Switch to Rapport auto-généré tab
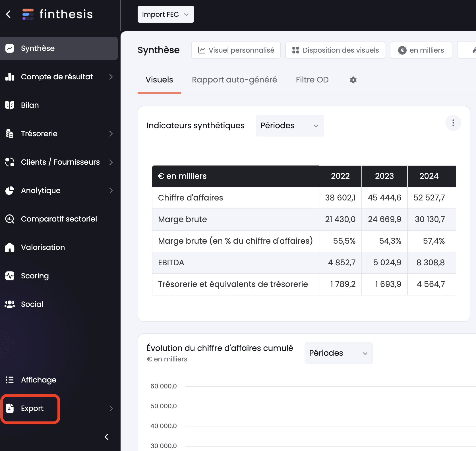The image size is (476, 451). pyautogui.click(x=234, y=80)
